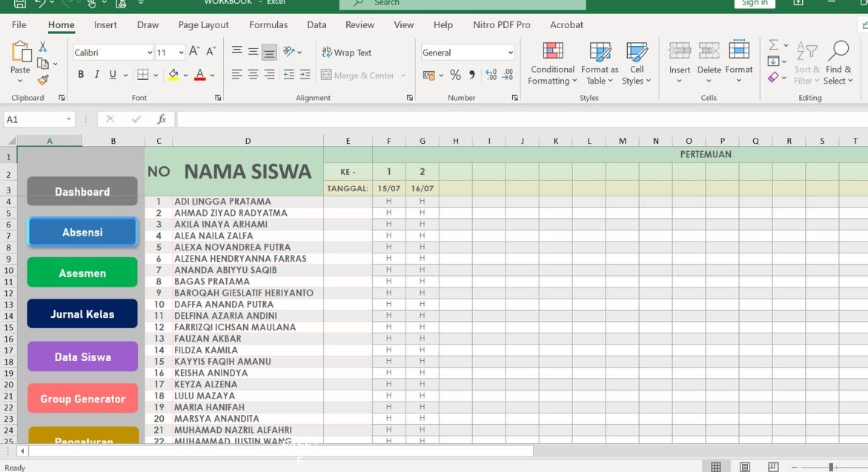Open the Format as Table gallery
The width and height of the screenshot is (868, 472).
click(600, 63)
